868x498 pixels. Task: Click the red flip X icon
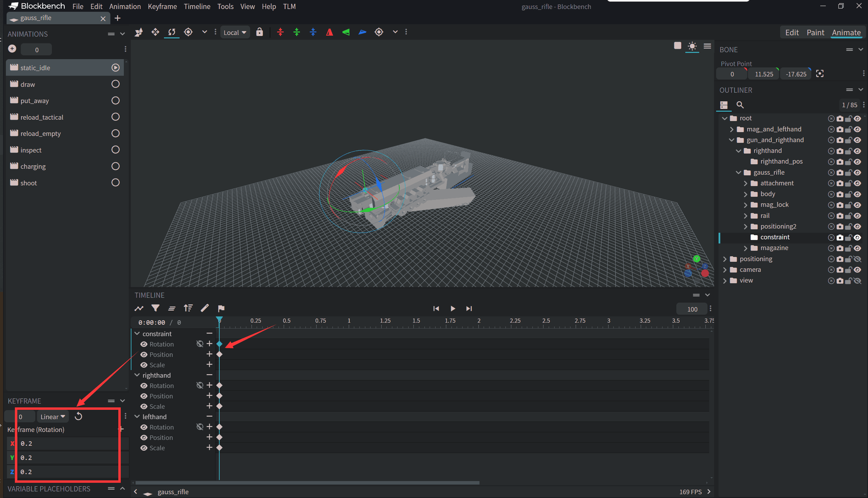(x=329, y=32)
